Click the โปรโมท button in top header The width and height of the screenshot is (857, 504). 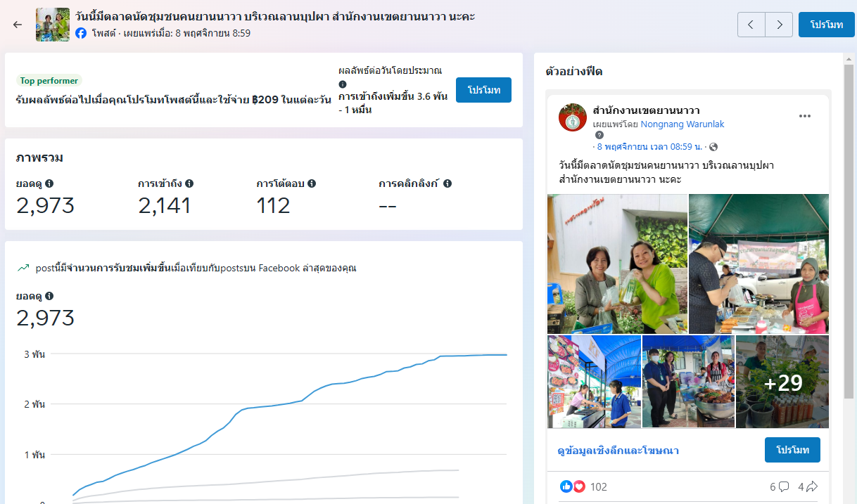tap(826, 25)
